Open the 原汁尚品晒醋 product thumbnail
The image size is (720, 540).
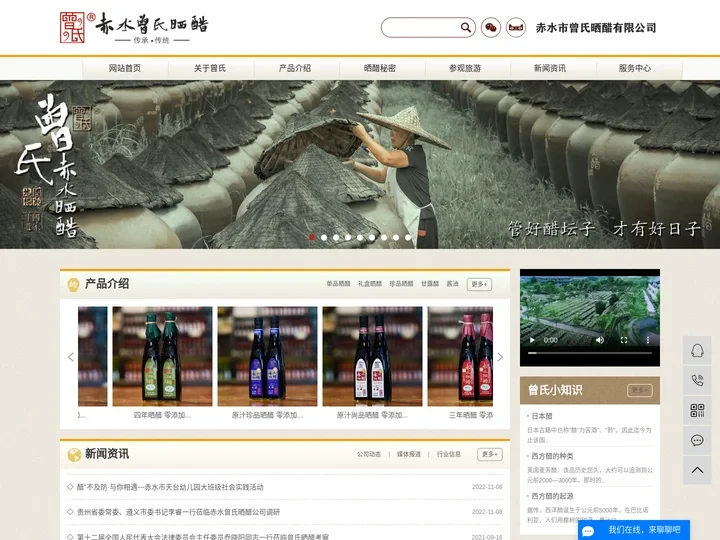(x=372, y=356)
